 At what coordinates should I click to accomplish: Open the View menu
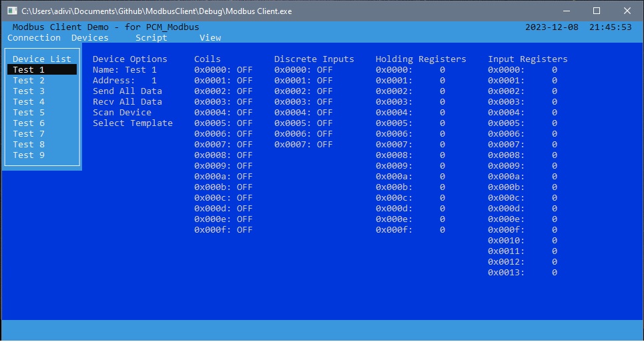210,38
